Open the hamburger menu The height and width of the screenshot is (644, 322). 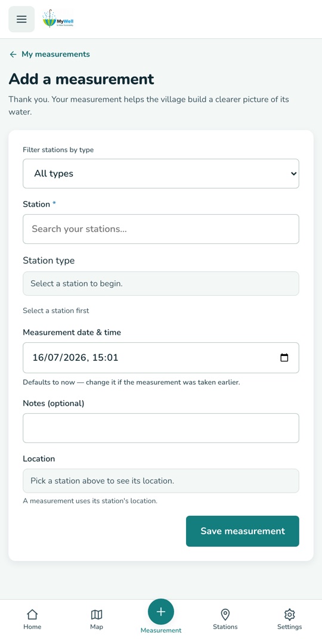(x=21, y=19)
